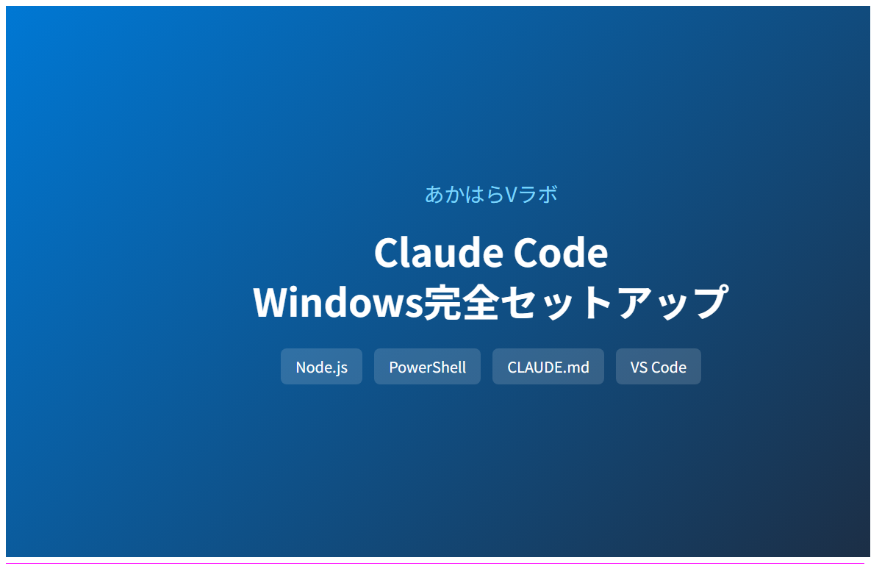Click the "Claude Code" heading line

tap(490, 253)
